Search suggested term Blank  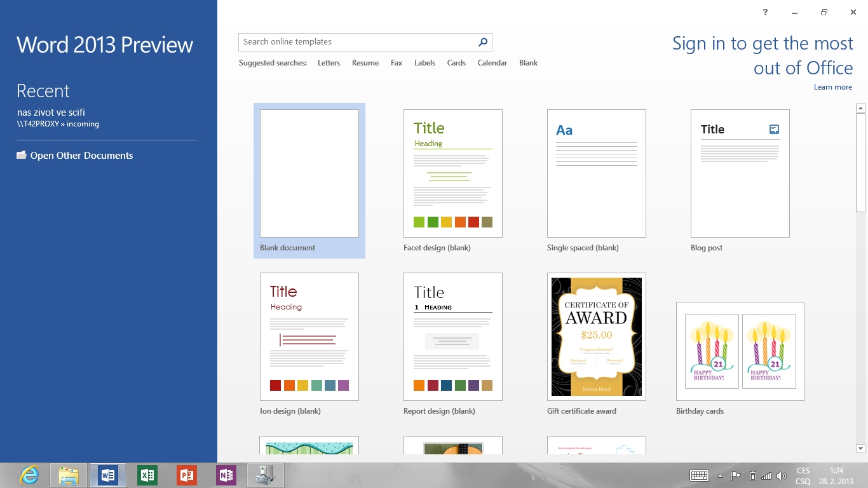pos(528,63)
